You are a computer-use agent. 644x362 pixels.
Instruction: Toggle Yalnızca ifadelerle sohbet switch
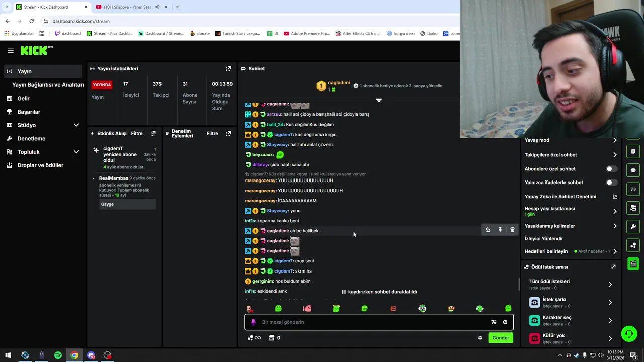[x=612, y=183]
